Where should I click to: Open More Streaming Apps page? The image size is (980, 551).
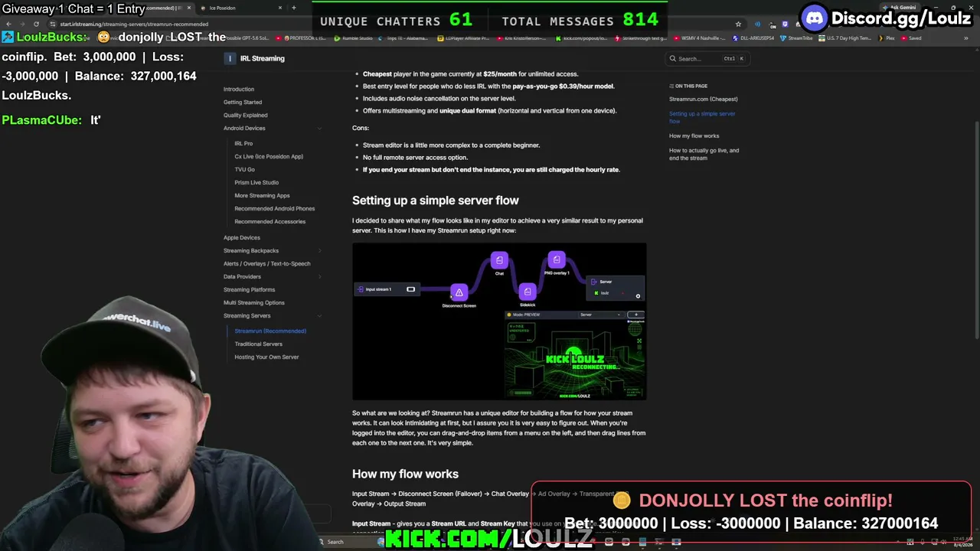pos(262,196)
